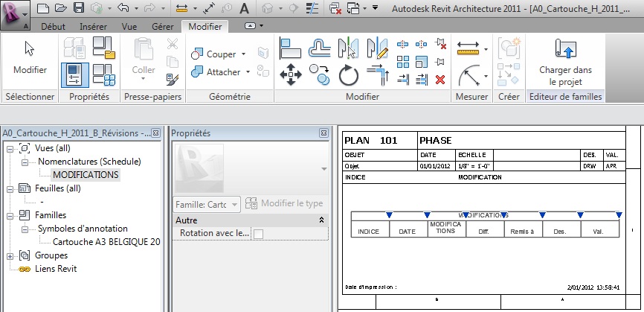644x312 pixels.
Task: Select Split with Gap tool
Action: 421,44
